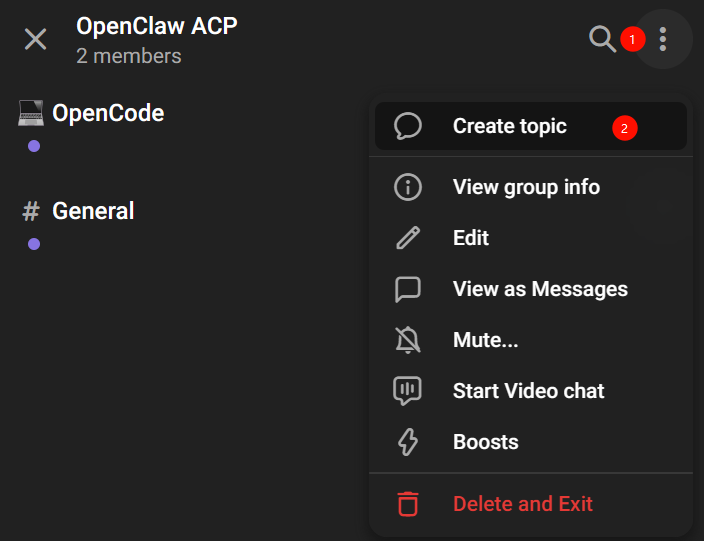704x541 pixels.
Task: Select View as Messages from the menu
Action: (540, 289)
